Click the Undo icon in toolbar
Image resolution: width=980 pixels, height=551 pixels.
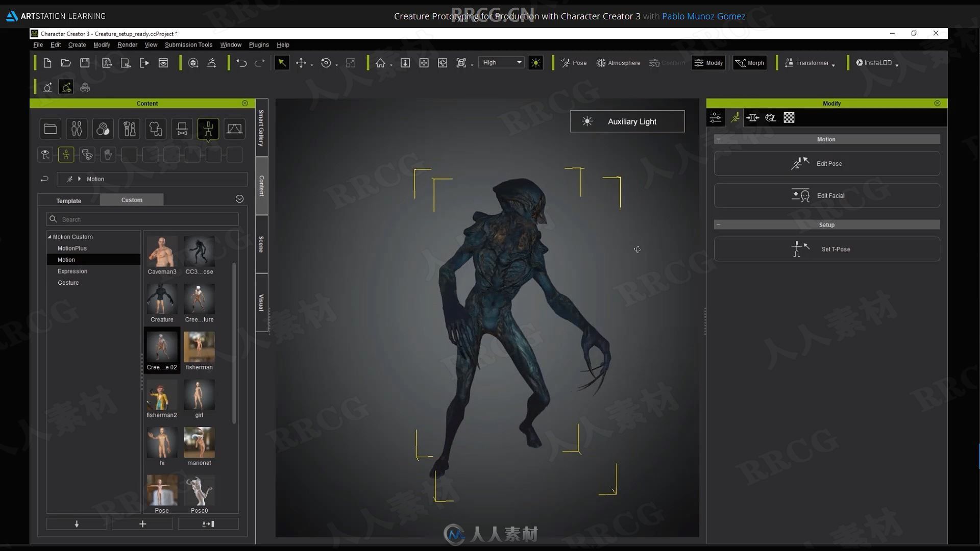click(x=241, y=63)
